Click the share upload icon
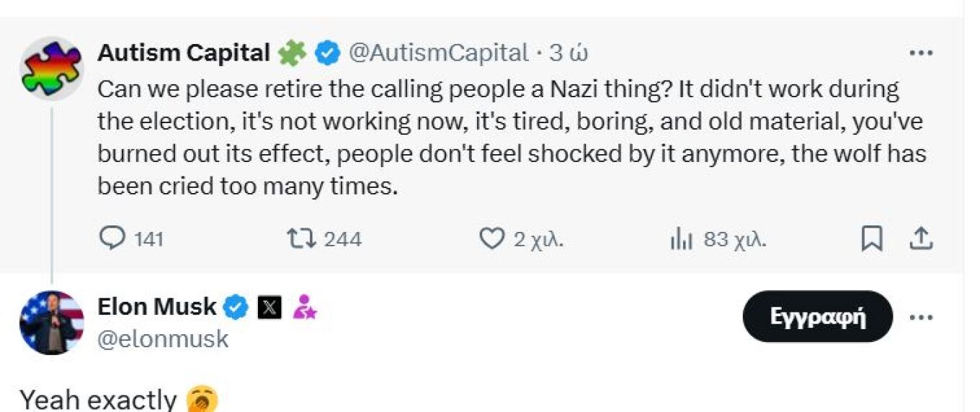This screenshot has height=412, width=980. click(x=921, y=238)
